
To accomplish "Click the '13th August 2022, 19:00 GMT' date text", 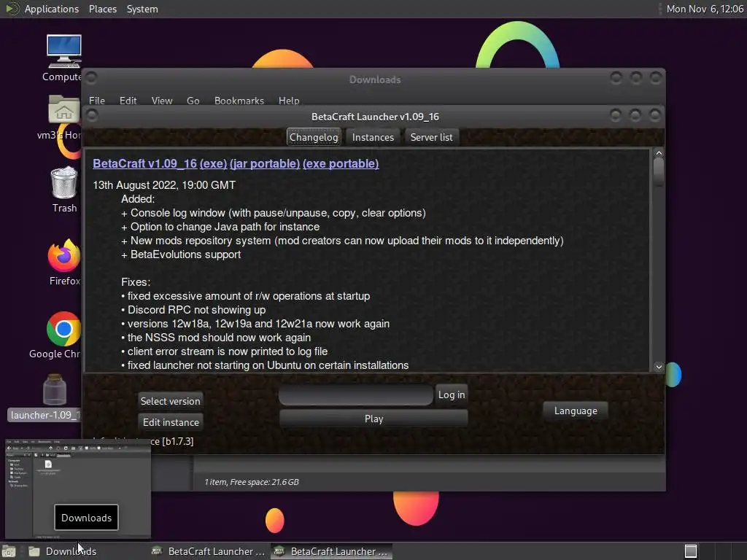I will tap(164, 184).
